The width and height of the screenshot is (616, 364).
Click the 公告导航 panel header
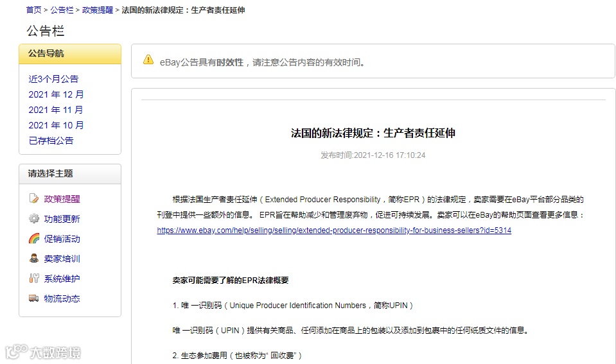coord(70,54)
